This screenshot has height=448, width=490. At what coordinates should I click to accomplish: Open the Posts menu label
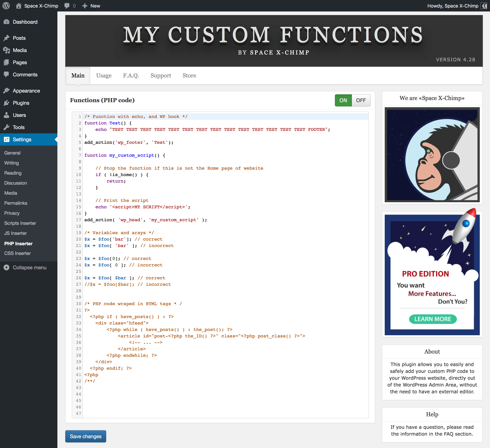tap(19, 38)
